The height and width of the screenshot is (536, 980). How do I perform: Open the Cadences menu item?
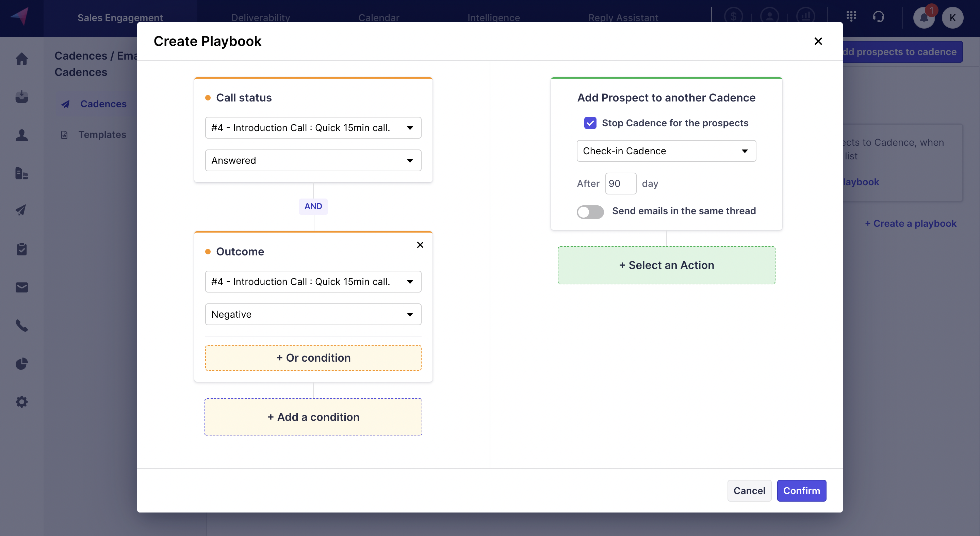[x=103, y=104]
